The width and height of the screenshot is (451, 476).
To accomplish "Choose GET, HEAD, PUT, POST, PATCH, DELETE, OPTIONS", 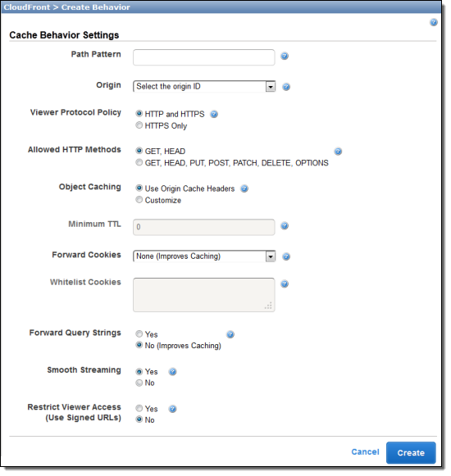I will pyautogui.click(x=139, y=164).
